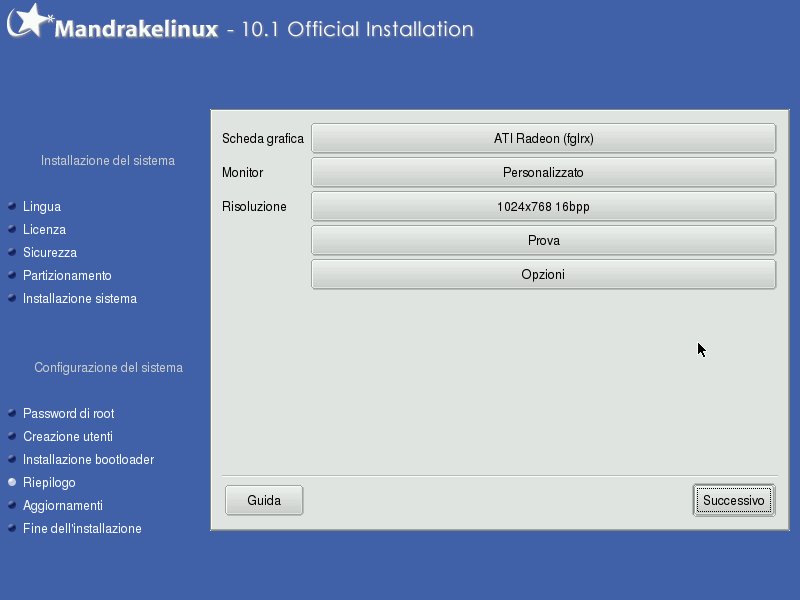Change the monitor from Personalizzato
Screen dimensions: 800x600
coord(543,173)
